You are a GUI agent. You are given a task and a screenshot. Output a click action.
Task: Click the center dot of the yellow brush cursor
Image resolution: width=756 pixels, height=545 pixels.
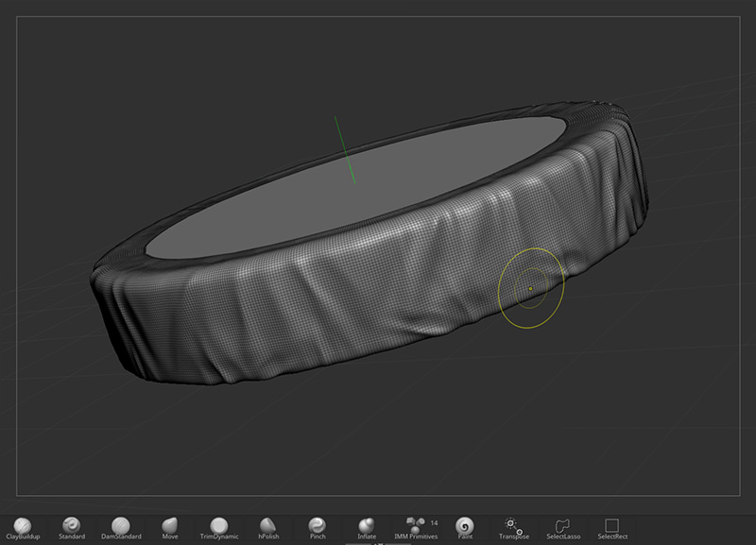531,289
